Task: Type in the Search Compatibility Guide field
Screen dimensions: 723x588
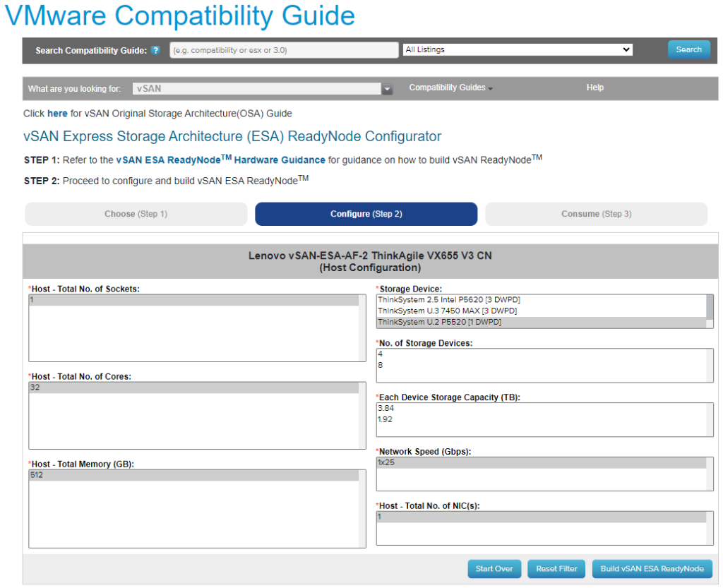Action: pos(284,51)
